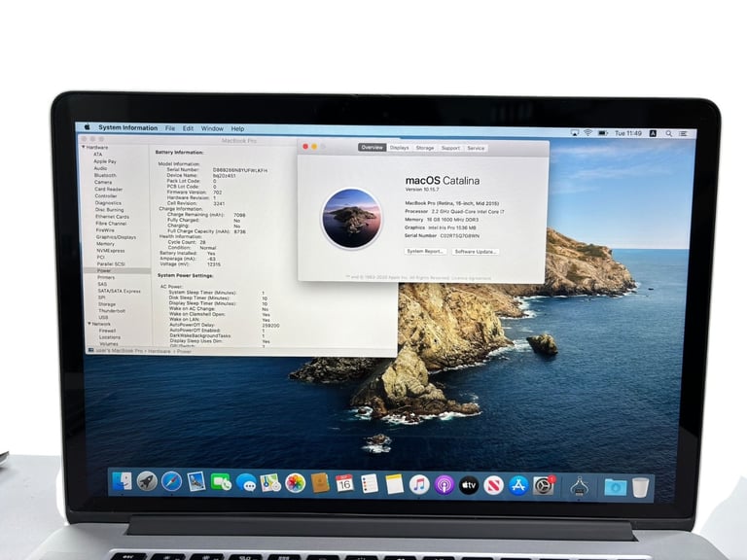Open the Edit menu

(x=188, y=128)
